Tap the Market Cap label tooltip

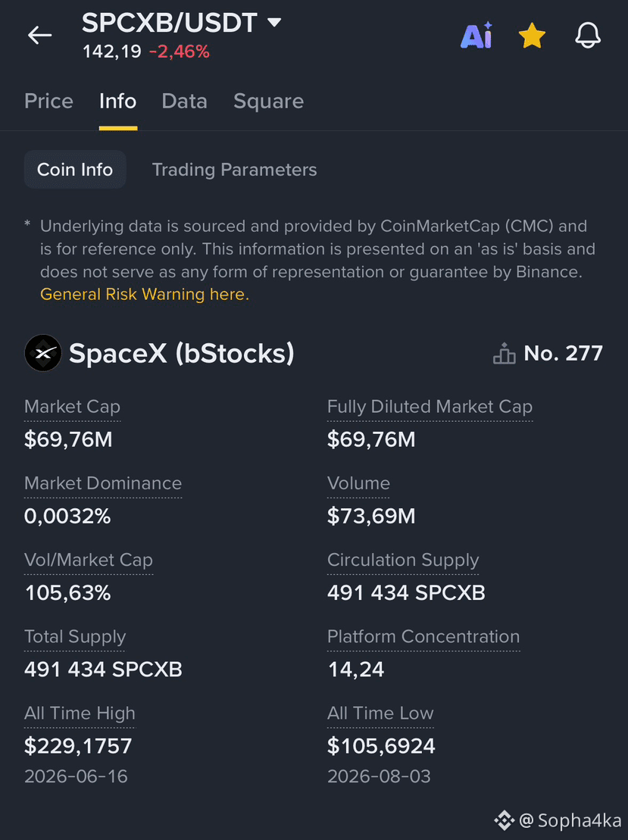click(72, 407)
